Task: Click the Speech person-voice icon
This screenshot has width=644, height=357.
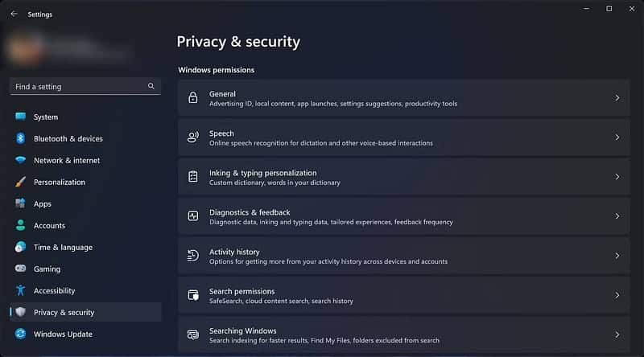Action: point(192,137)
